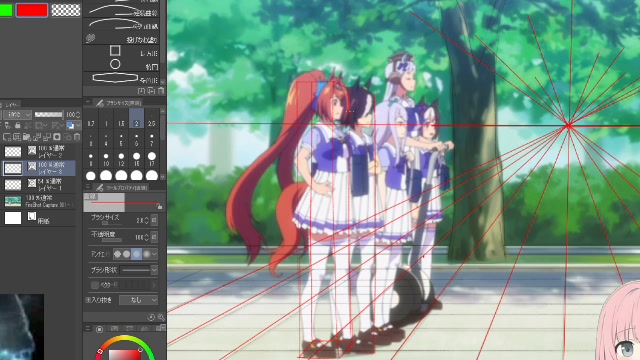Viewport: 640px width, 360px height.
Task: Toggle the vector snap checkbox
Action: pyautogui.click(x=95, y=285)
